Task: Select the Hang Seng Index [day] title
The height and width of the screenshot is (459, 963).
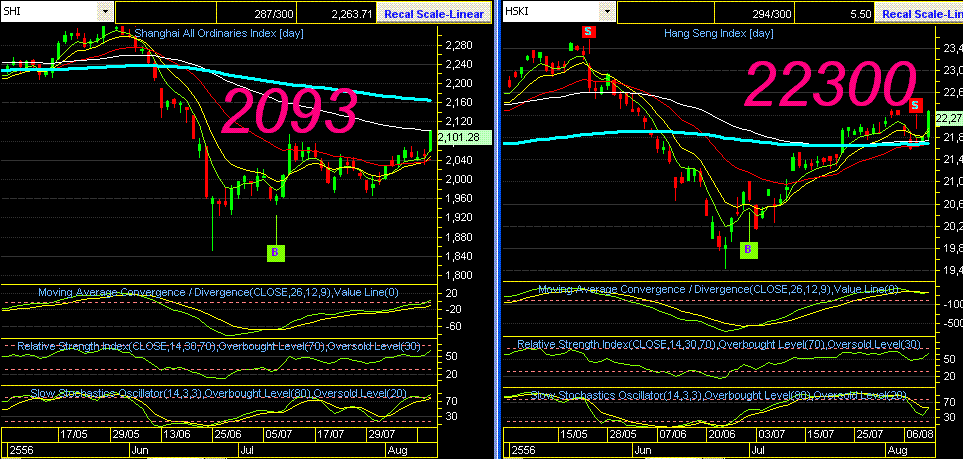Action: pyautogui.click(x=719, y=33)
